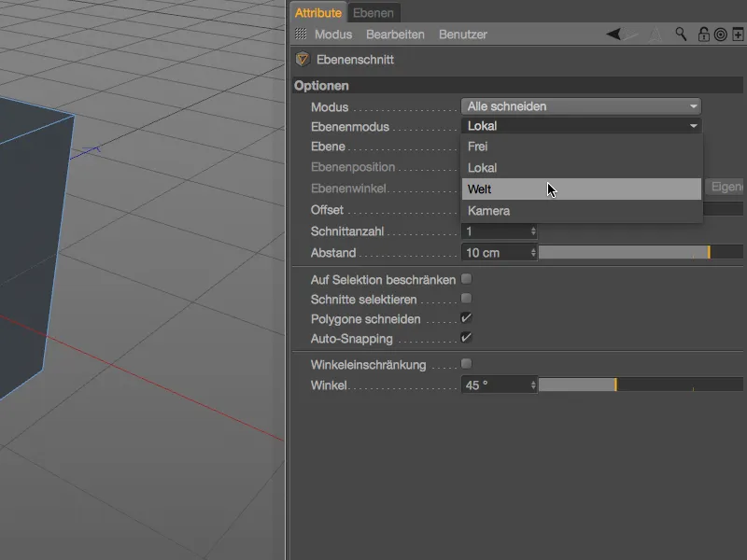Open the Modus menu in the menu bar
Viewport: 747px width, 560px height.
click(333, 35)
